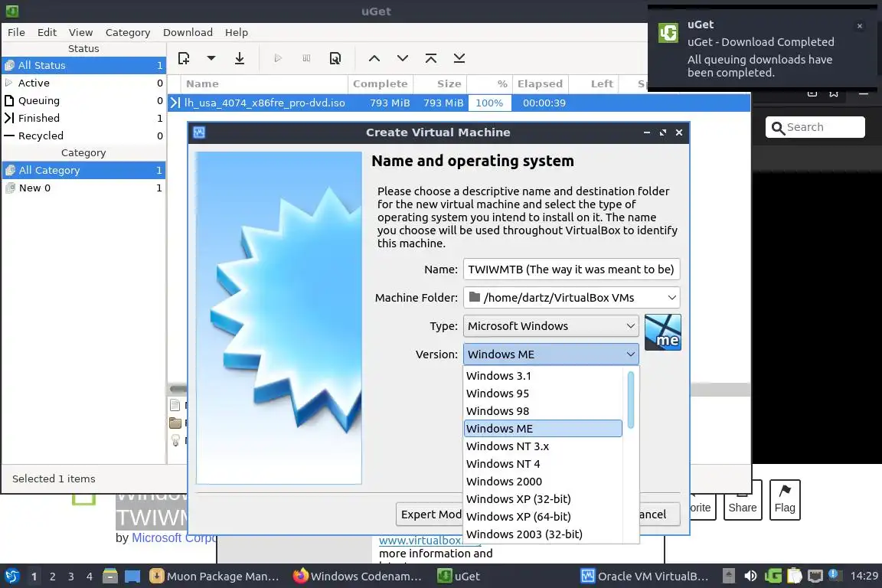This screenshot has width=882, height=588.
Task: Click the Complete column header
Action: [381, 84]
